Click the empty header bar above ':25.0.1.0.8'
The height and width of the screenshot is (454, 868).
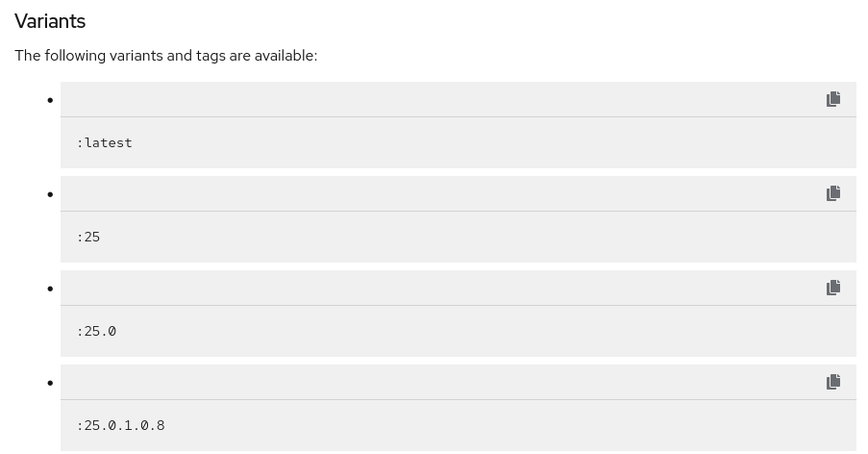[x=433, y=382]
